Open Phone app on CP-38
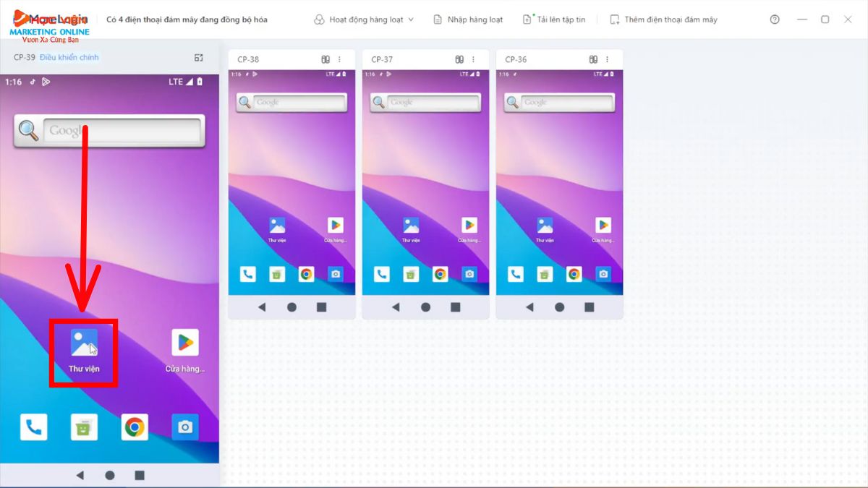This screenshot has width=868, height=488. click(x=248, y=274)
